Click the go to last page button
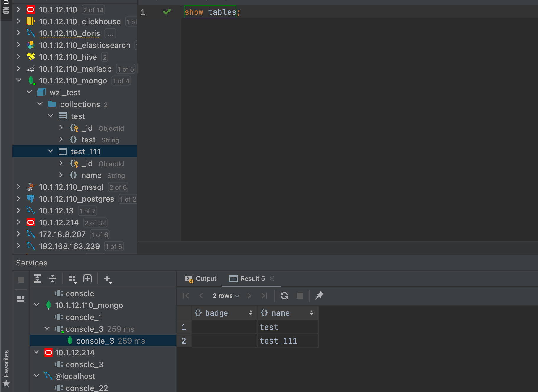 pos(265,296)
